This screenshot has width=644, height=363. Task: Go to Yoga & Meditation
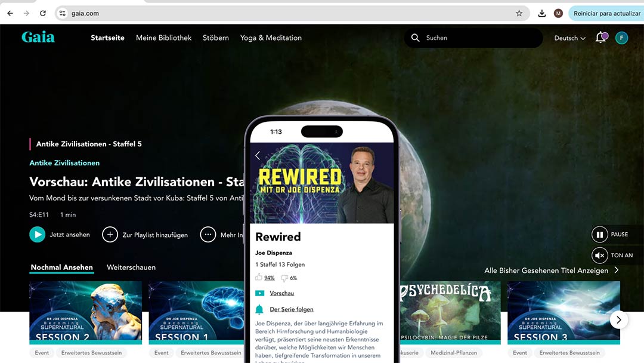pyautogui.click(x=271, y=38)
